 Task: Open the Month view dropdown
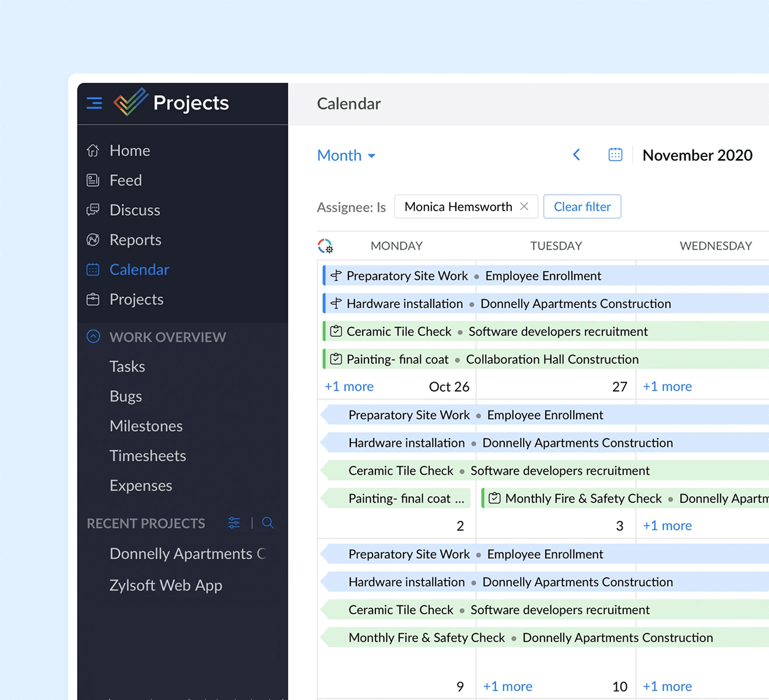[346, 155]
